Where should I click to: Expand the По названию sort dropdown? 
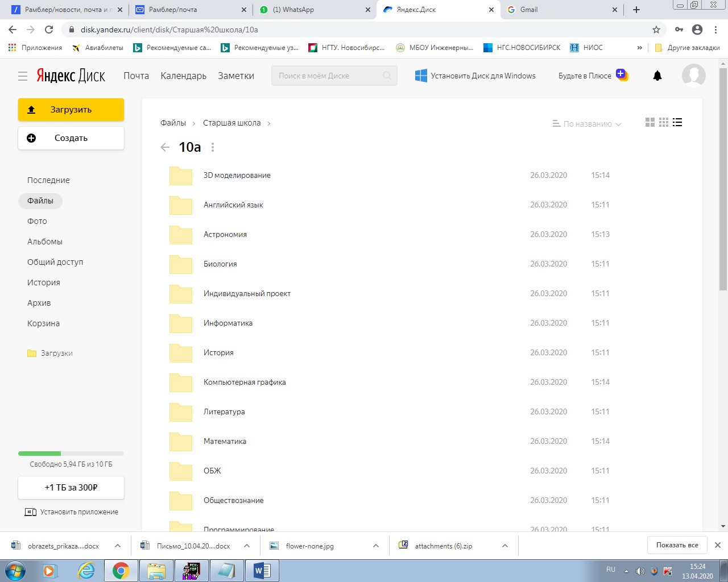[588, 124]
